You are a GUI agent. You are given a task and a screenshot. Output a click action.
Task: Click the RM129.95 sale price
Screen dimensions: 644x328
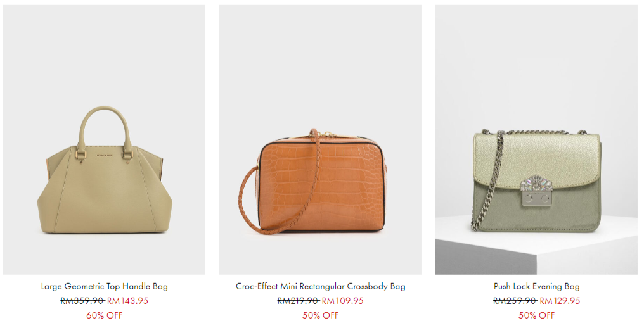(560, 301)
